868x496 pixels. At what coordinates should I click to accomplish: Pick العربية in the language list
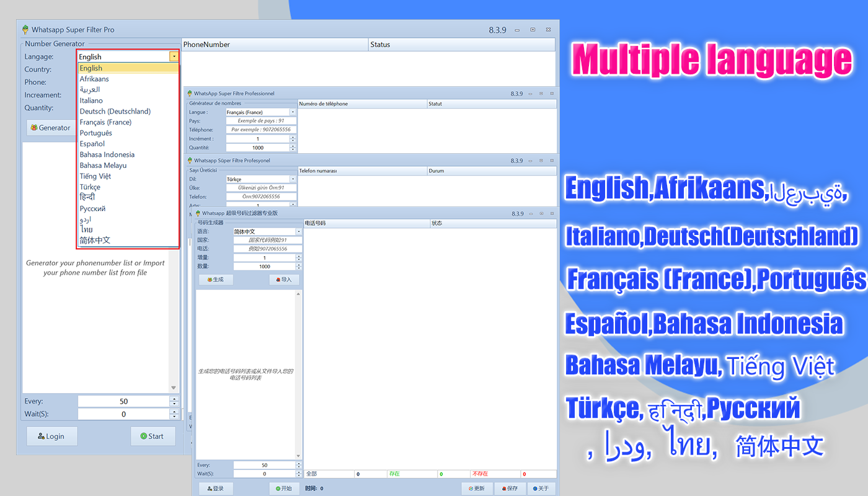pos(128,90)
